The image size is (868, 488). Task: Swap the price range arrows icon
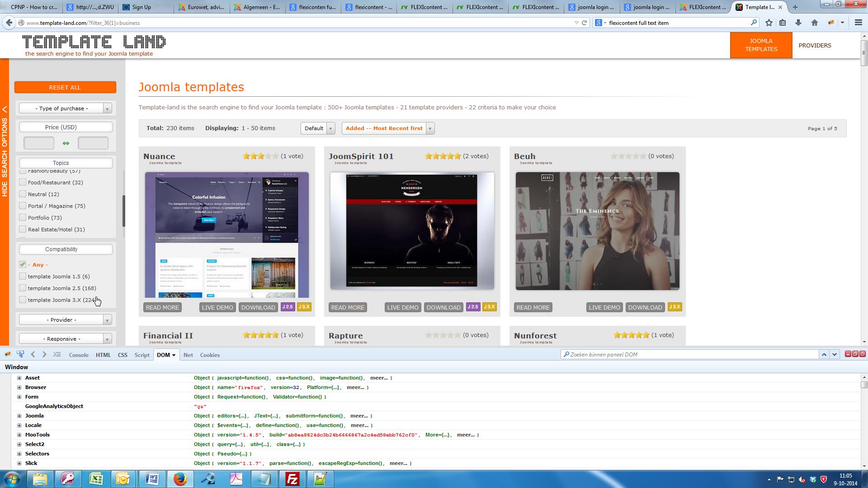(x=66, y=143)
